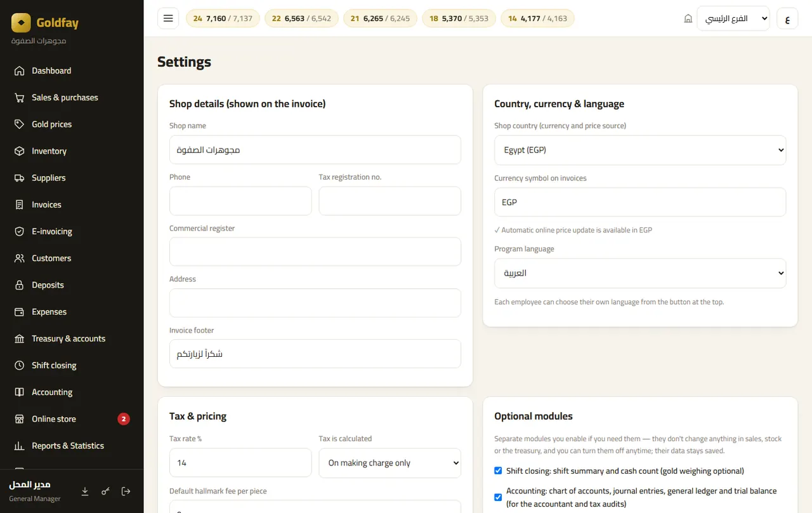Open the Program language dropdown
This screenshot has width=812, height=513.
pyautogui.click(x=640, y=273)
